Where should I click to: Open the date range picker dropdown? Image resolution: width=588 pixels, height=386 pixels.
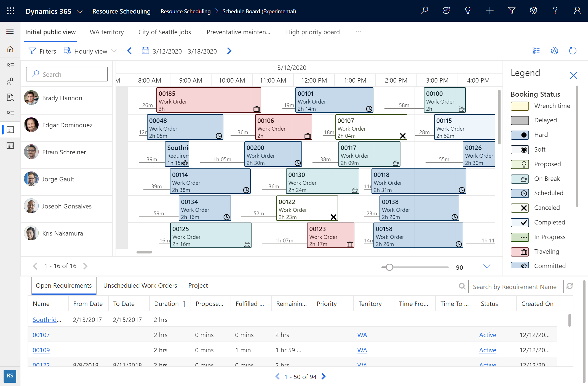pos(179,51)
